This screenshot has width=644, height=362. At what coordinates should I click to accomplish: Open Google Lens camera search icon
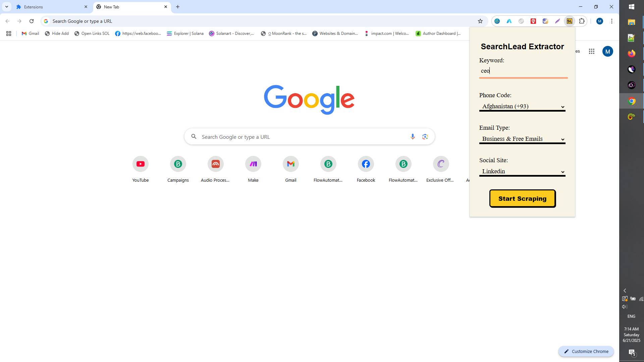425,136
